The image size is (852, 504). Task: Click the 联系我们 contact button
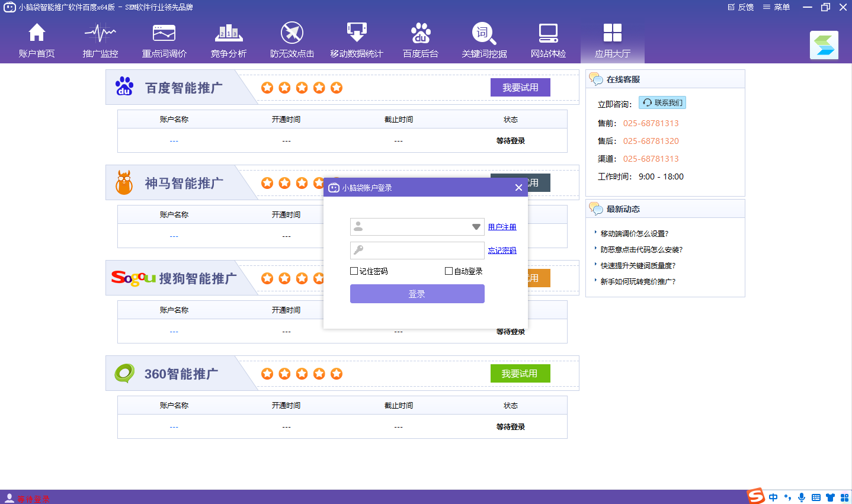[x=662, y=103]
